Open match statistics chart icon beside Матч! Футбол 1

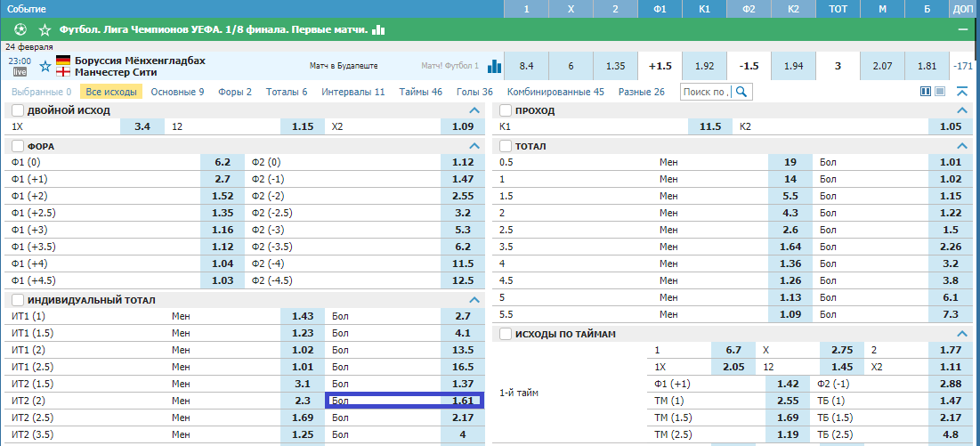pyautogui.click(x=494, y=66)
